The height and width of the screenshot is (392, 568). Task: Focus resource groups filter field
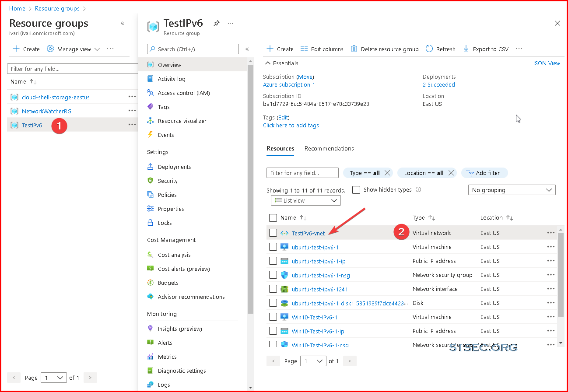pos(72,69)
